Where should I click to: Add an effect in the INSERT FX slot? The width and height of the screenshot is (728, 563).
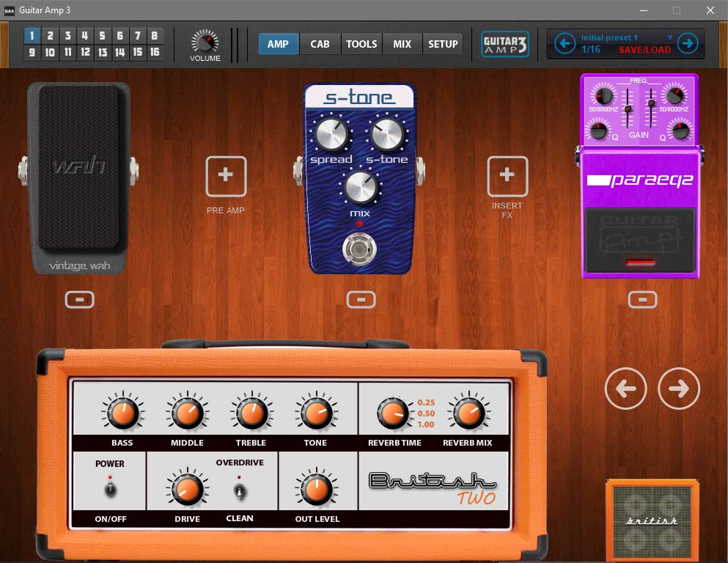point(507,177)
